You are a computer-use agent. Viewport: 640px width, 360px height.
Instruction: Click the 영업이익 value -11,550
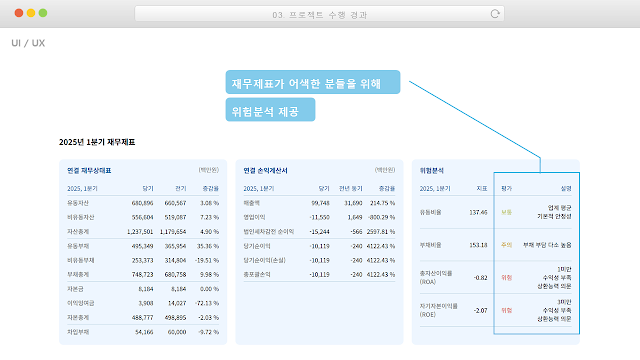click(320, 217)
